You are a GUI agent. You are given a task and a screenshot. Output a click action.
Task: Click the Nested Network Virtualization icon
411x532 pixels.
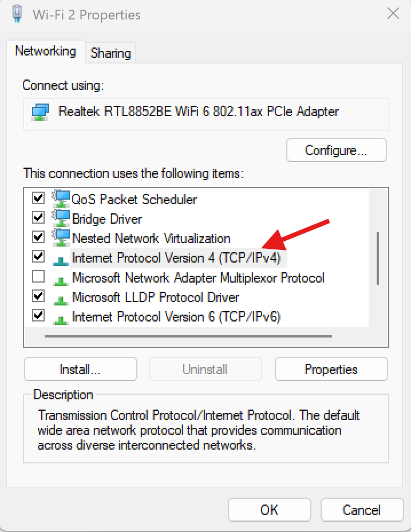click(61, 237)
